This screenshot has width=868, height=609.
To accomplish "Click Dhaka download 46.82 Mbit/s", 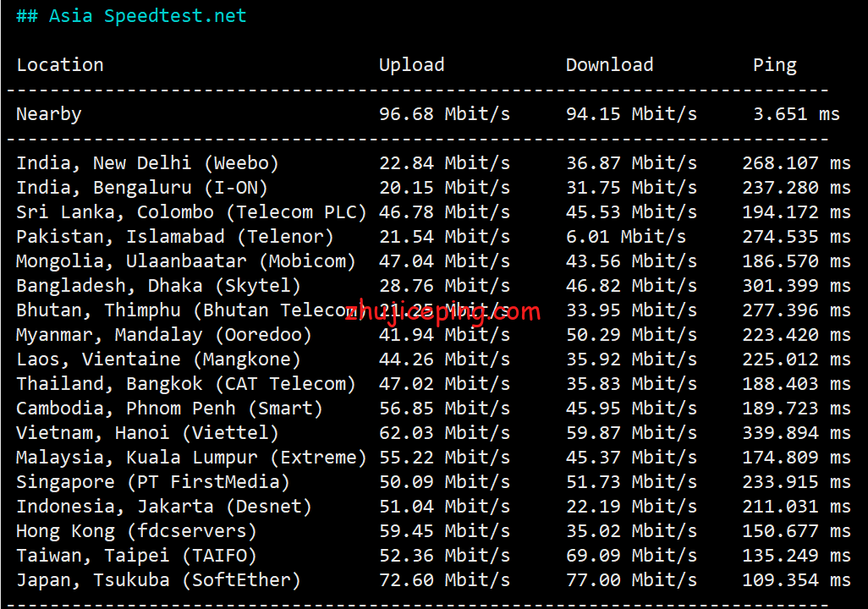I will 631,286.
